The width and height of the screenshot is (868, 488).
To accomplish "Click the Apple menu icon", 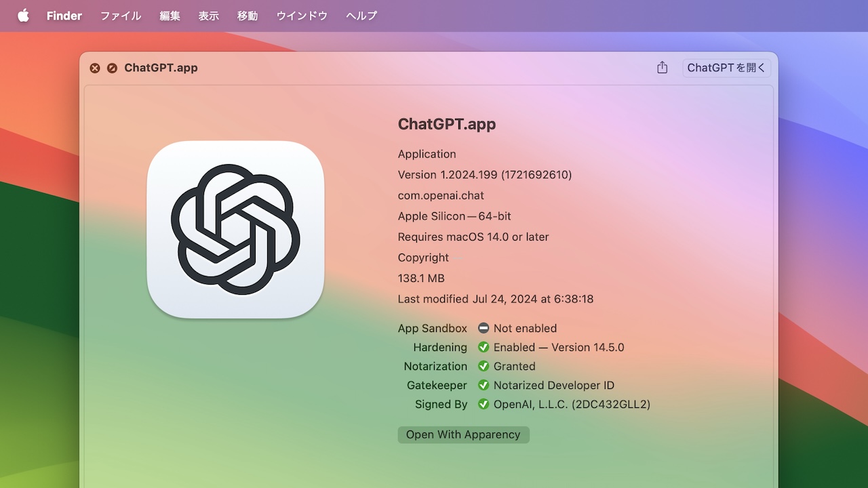I will [x=23, y=16].
